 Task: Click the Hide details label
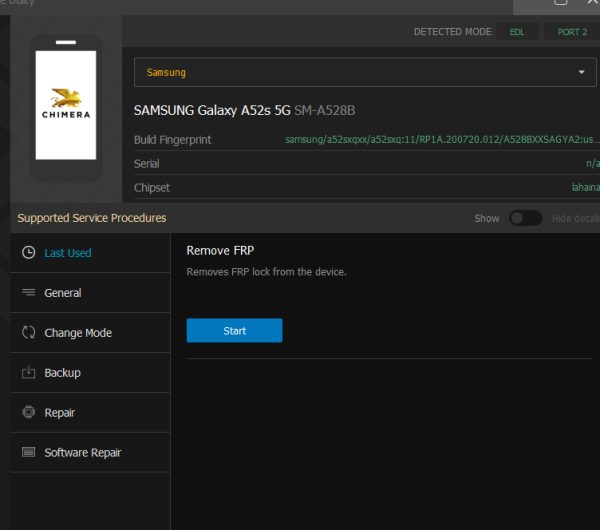576,219
